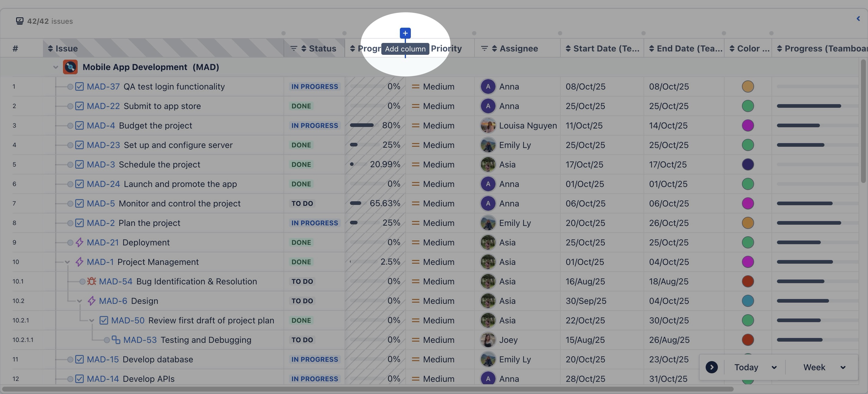Click the epic lightning icon on MAD-21
Screen dimensions: 868x394
click(x=79, y=242)
